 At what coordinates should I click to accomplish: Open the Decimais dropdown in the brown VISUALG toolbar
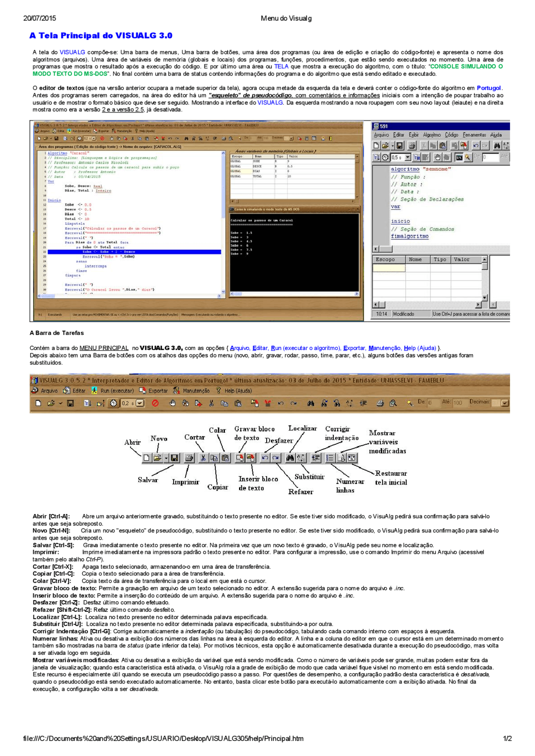[504, 403]
